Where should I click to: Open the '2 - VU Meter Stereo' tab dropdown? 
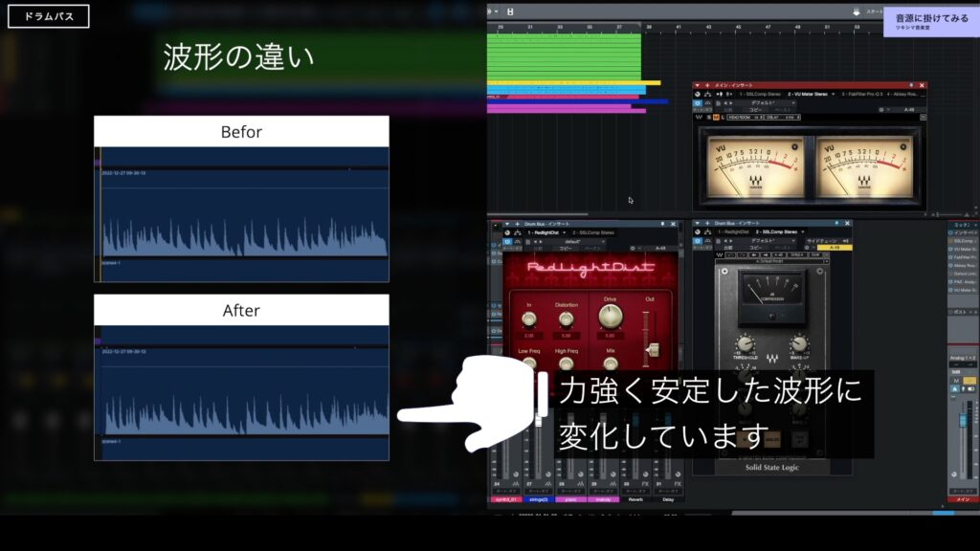point(834,95)
